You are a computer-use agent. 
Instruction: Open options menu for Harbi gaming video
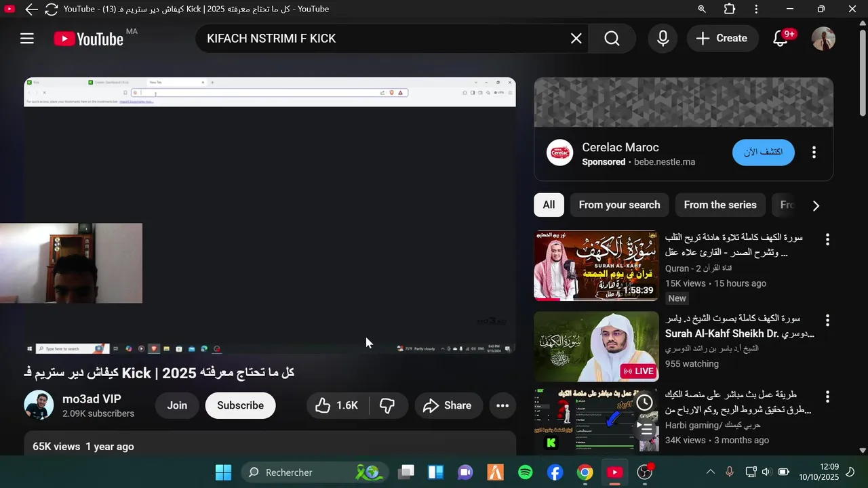(827, 396)
